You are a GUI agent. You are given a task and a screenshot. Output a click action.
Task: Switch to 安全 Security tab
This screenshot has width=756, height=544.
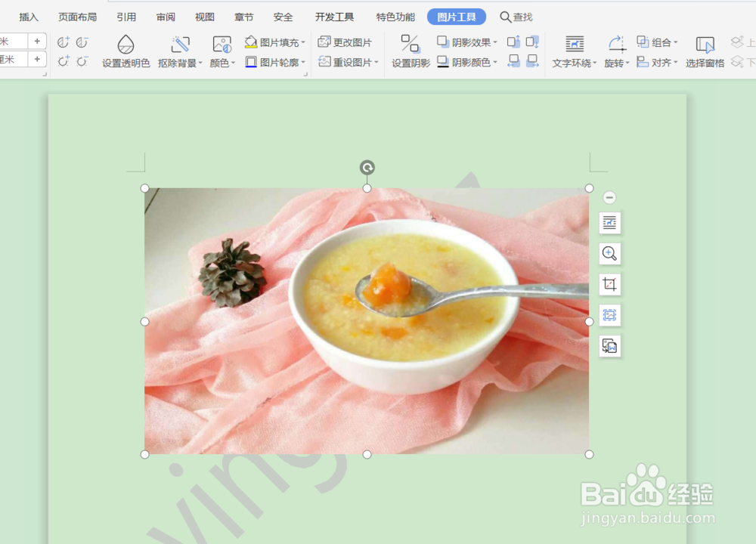point(283,17)
